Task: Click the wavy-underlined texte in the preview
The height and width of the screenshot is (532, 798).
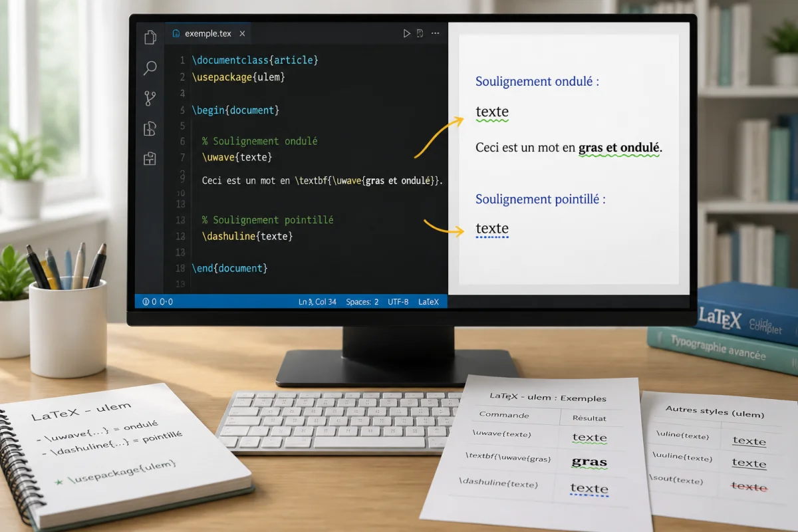Action: click(492, 112)
